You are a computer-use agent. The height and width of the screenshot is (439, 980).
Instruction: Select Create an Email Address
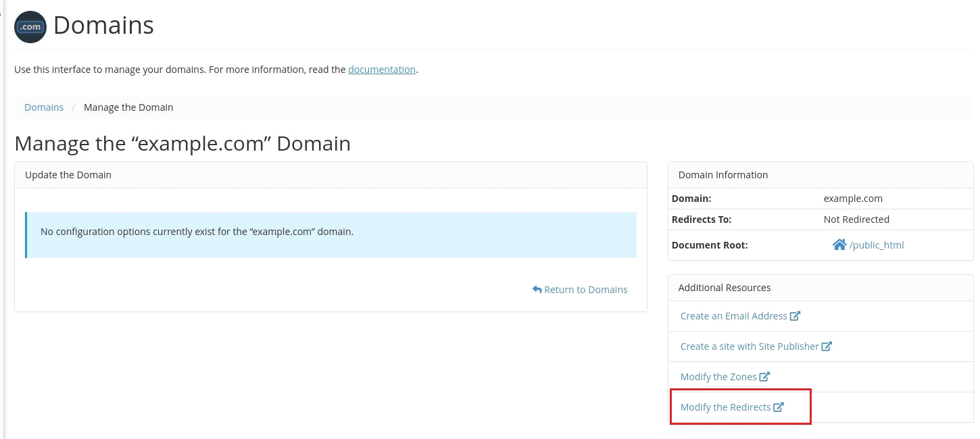click(x=733, y=315)
